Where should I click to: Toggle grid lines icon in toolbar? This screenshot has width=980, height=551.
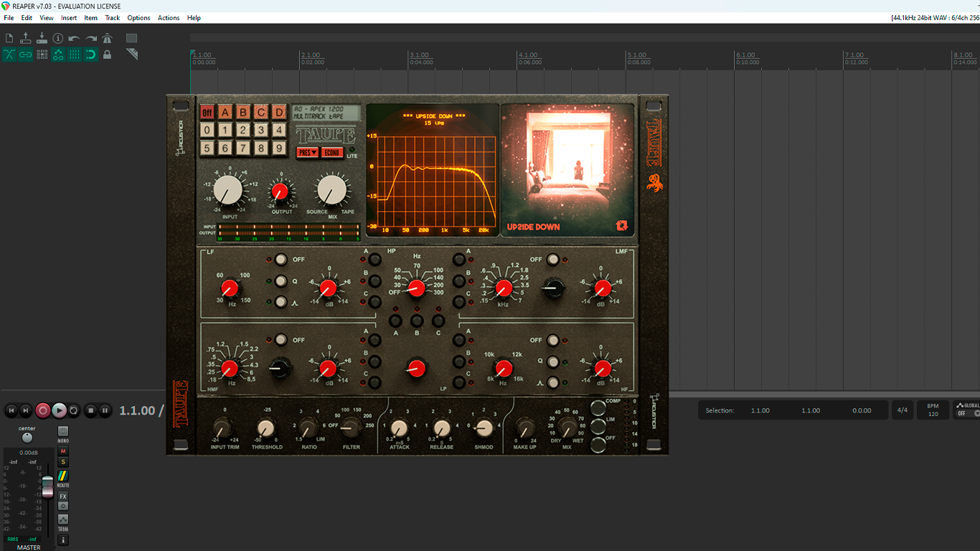pos(75,55)
